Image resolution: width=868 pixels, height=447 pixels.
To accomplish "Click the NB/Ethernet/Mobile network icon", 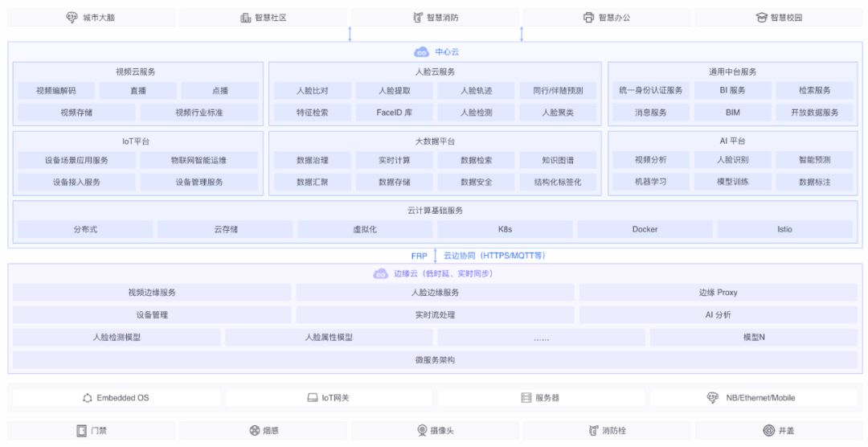I will click(713, 398).
